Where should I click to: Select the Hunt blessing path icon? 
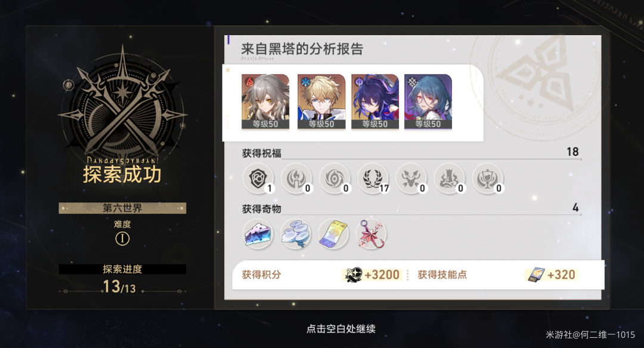pyautogui.click(x=411, y=179)
